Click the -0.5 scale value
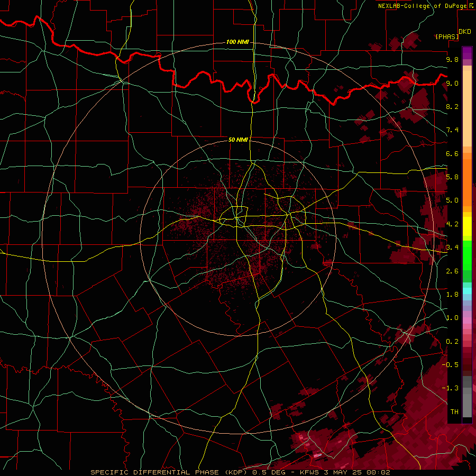The image size is (476, 476). pos(450,365)
